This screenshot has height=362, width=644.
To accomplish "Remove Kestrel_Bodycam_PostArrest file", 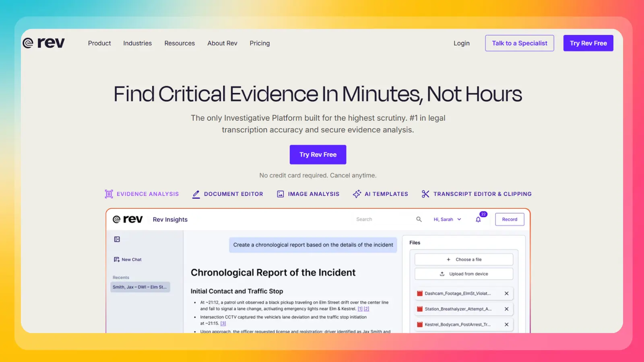I will (x=506, y=324).
